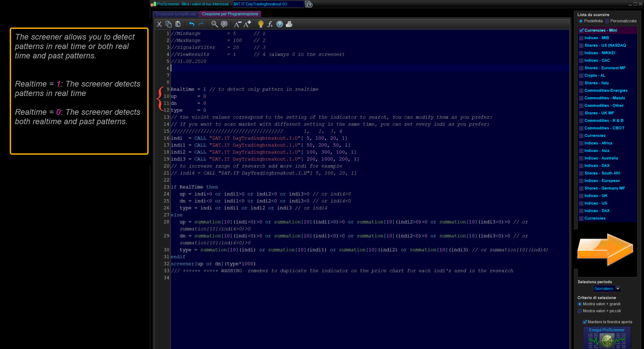Run the screener with Esegui ProScreener
Viewport: 644px width, 349px height.
607,338
